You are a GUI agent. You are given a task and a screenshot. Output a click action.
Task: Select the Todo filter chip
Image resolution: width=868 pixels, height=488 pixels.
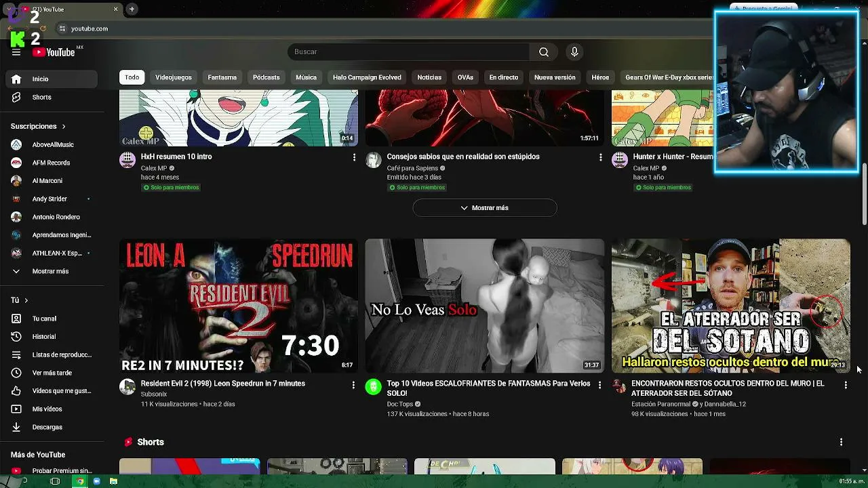[132, 77]
